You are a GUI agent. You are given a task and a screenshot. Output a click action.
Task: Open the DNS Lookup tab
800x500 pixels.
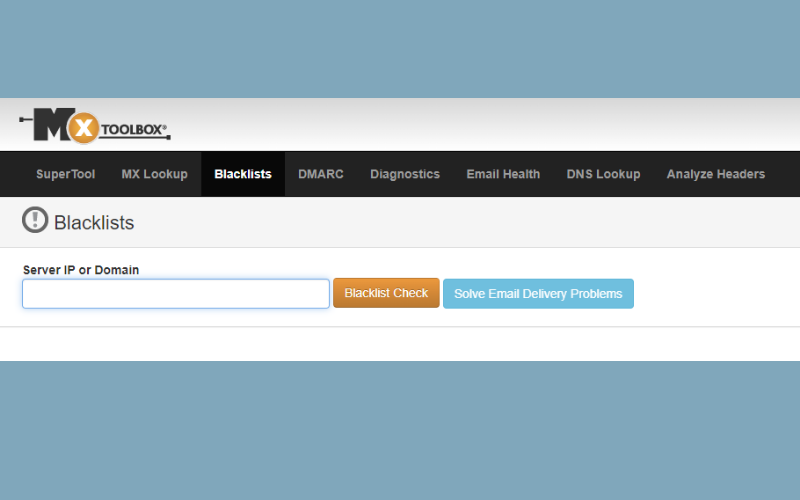click(x=603, y=174)
